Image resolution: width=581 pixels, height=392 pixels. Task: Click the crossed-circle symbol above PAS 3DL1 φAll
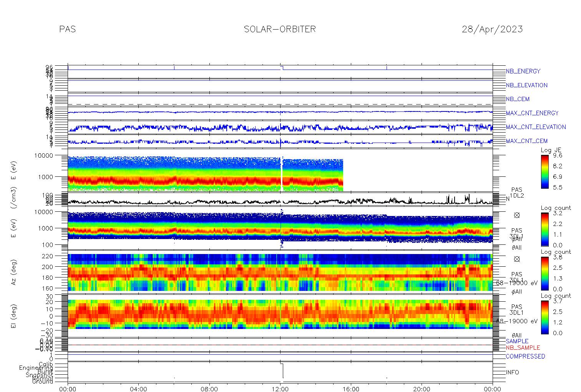click(517, 259)
